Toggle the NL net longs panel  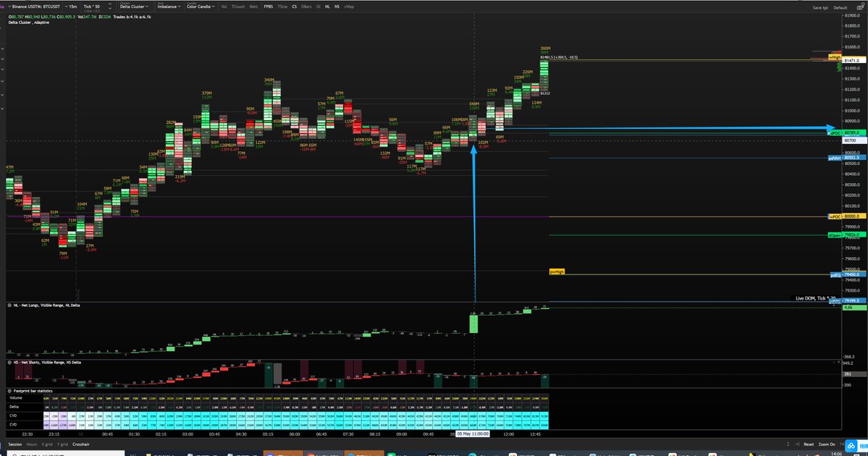328,7
